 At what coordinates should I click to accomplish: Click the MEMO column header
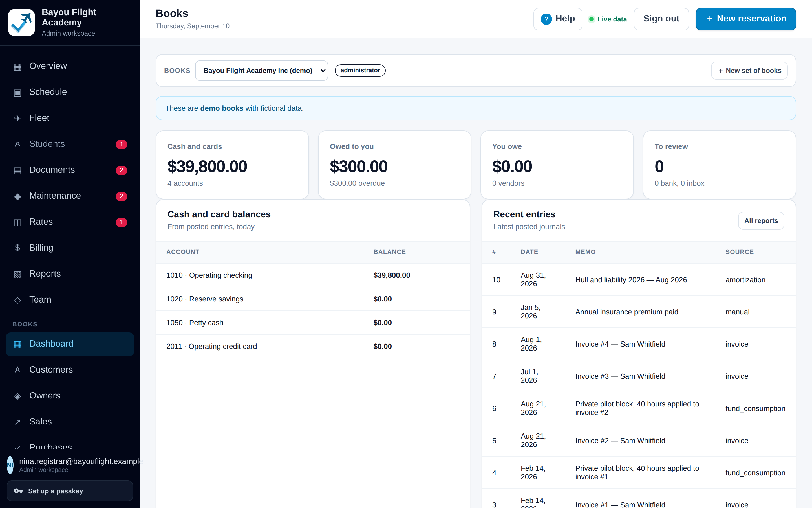pyautogui.click(x=585, y=252)
